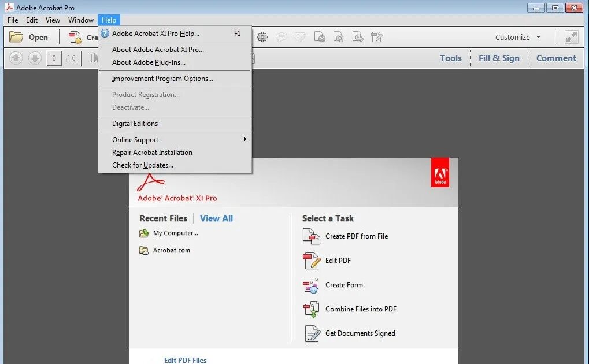Screen dimensions: 589x364
Task: Click the highlight text toolbar icon
Action: (x=301, y=37)
